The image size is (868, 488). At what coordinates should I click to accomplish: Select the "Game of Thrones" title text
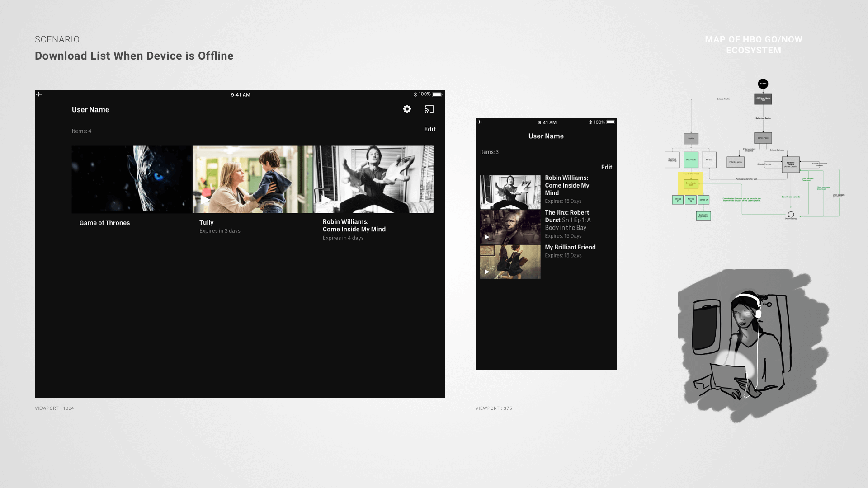tap(104, 223)
